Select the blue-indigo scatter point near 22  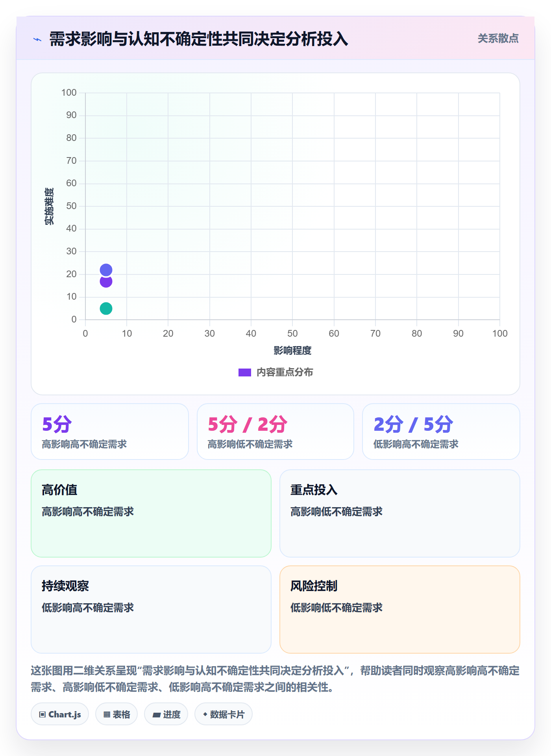106,270
